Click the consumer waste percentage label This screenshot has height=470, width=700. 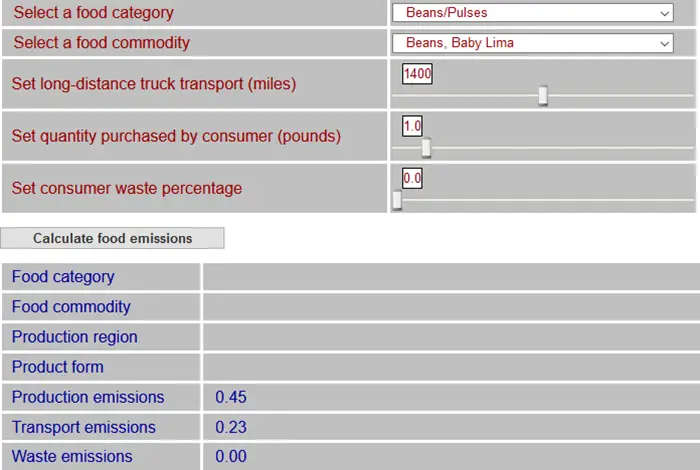(x=127, y=188)
